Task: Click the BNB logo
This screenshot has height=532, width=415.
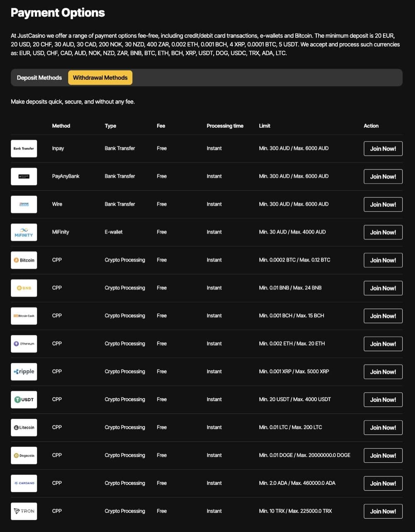Action: pyautogui.click(x=24, y=288)
